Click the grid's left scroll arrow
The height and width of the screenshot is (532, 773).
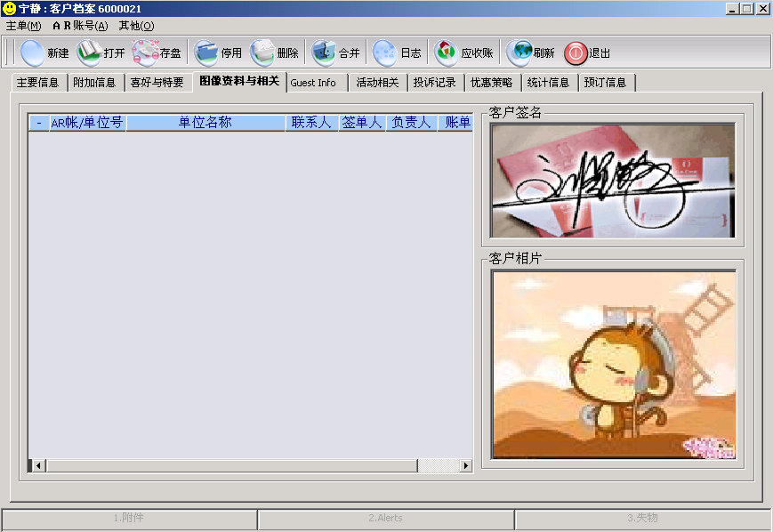[39, 466]
